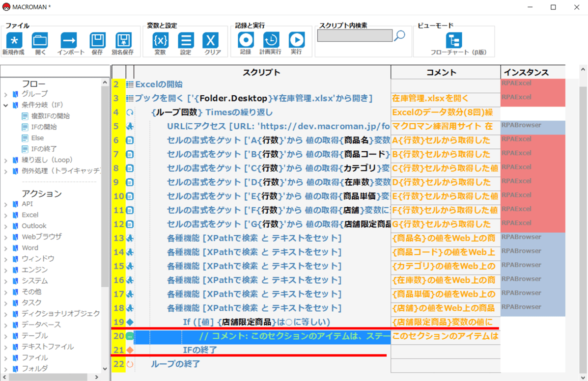Viewport: 588px width, 381px height.
Task: Expand the Outlook action node
Action: click(x=5, y=226)
